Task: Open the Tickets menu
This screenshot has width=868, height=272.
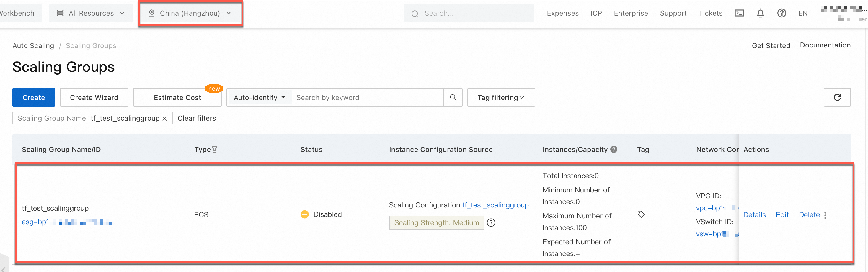Action: tap(710, 13)
